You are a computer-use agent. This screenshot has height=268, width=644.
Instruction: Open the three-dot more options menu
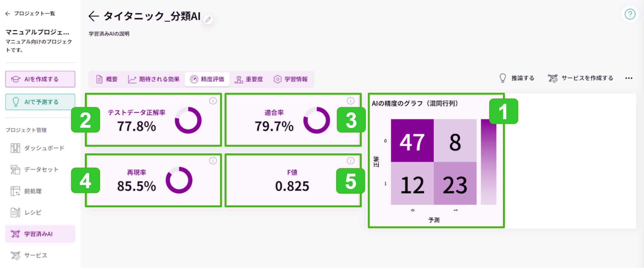coord(629,78)
